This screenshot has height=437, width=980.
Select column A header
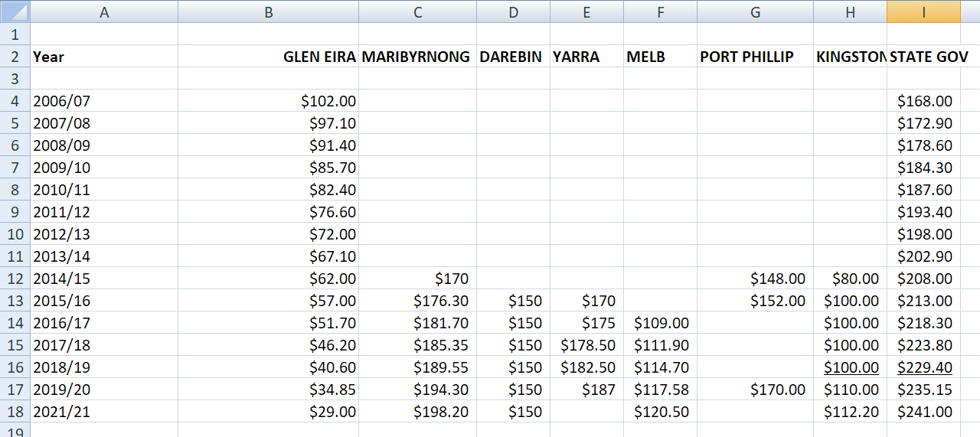(x=104, y=11)
